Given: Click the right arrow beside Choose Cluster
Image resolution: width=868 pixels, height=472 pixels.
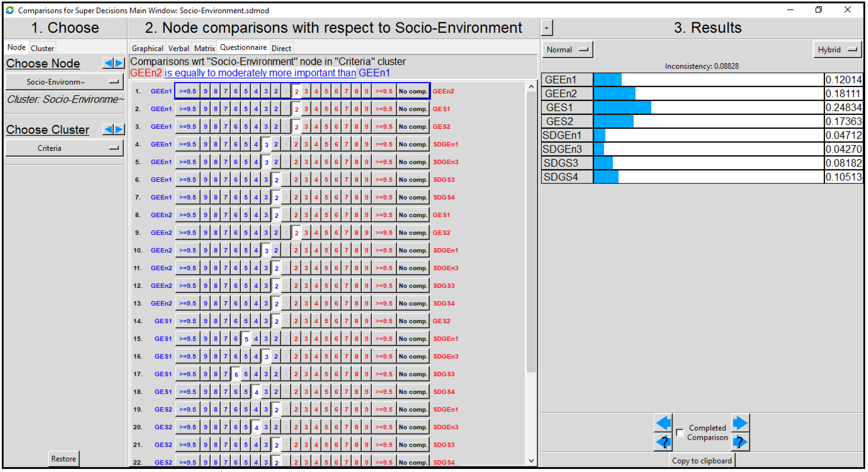Looking at the screenshot, I should (119, 130).
